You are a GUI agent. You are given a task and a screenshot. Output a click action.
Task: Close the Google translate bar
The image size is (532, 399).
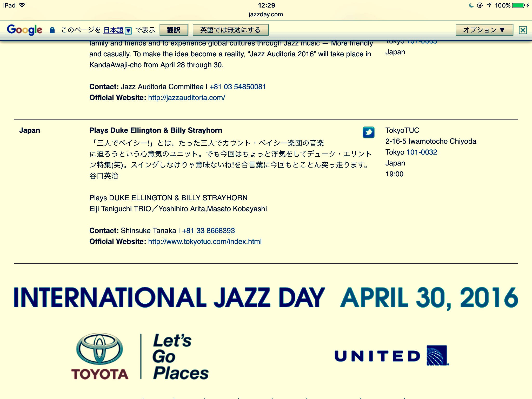coord(523,30)
